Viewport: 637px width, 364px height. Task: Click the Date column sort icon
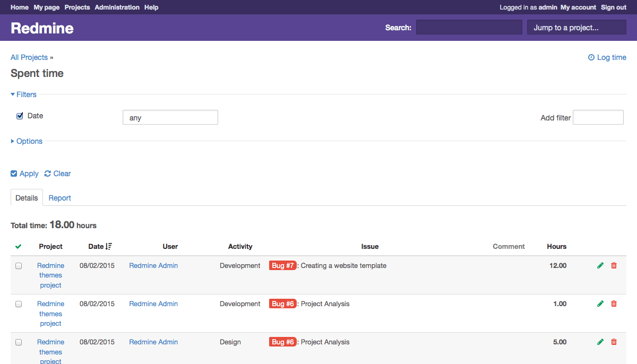coord(109,246)
